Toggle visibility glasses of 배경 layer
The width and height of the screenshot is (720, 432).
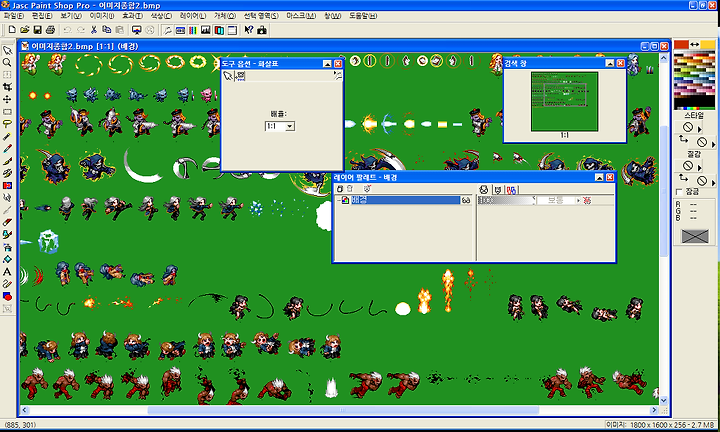click(466, 200)
